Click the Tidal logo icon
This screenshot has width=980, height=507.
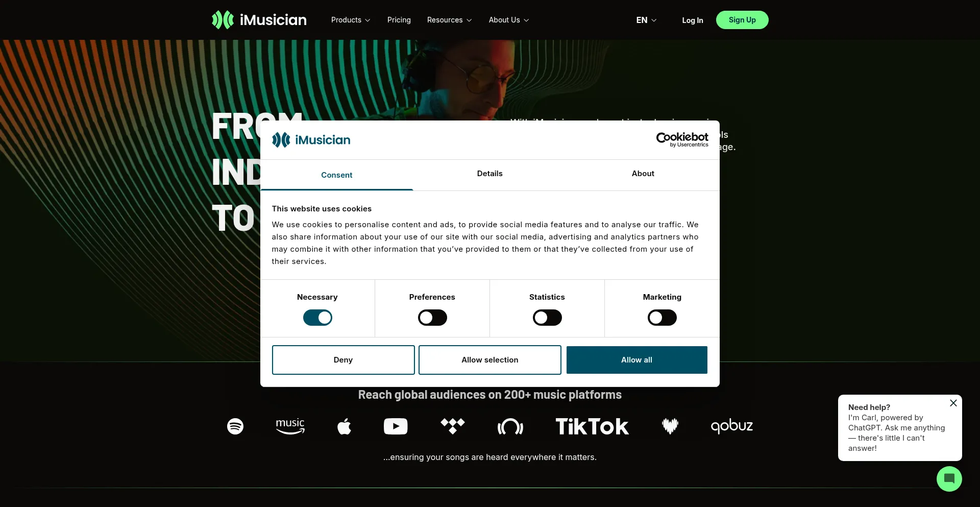coord(453,426)
